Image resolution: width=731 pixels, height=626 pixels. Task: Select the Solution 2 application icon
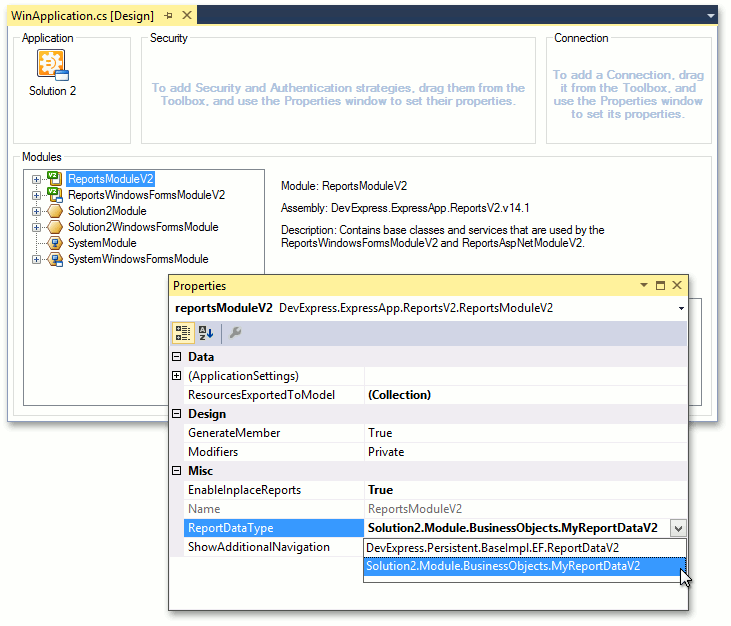[53, 65]
